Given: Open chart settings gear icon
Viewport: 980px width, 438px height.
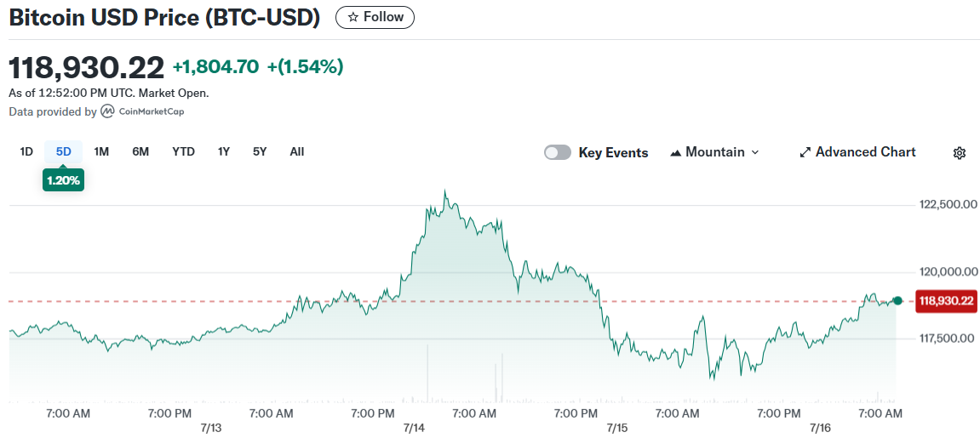Looking at the screenshot, I should click(x=960, y=153).
